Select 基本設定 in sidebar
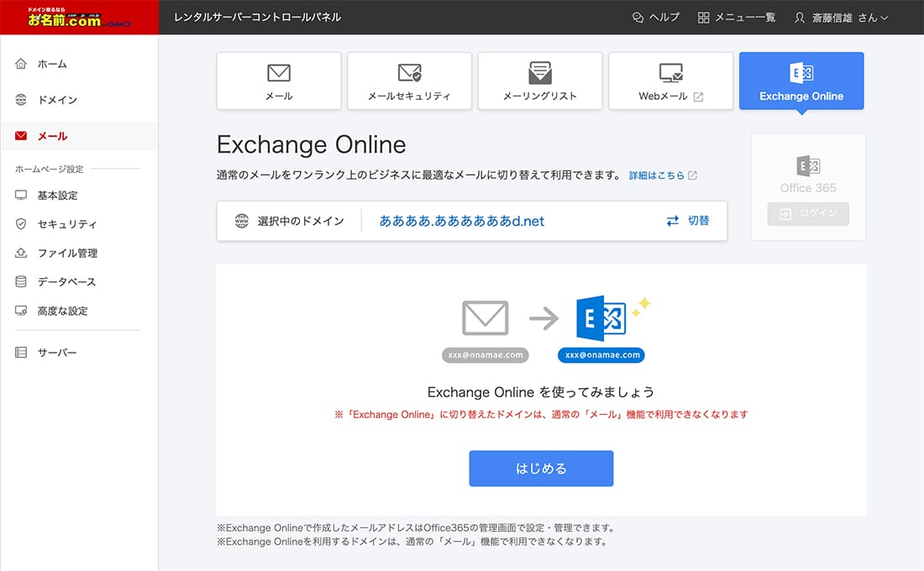 coord(57,196)
